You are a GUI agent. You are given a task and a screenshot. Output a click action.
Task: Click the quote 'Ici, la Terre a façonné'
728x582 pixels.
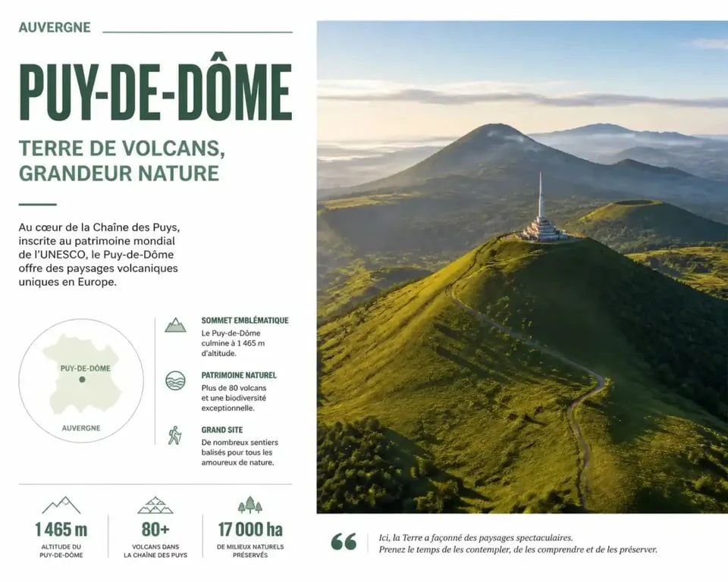[476, 538]
